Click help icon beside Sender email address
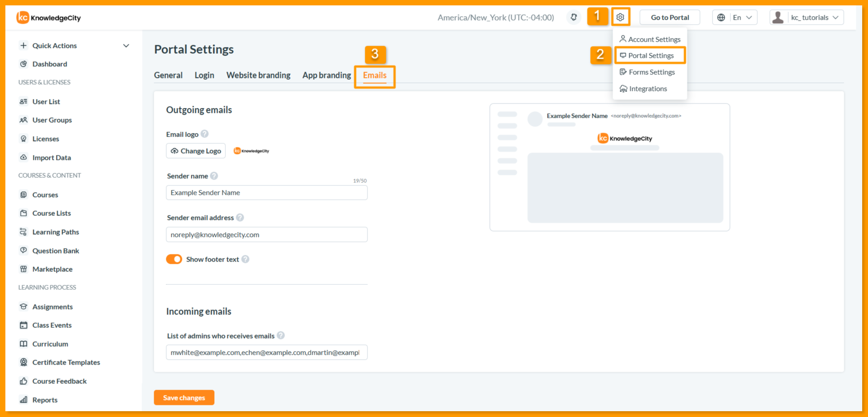The height and width of the screenshot is (417, 868). (x=240, y=218)
